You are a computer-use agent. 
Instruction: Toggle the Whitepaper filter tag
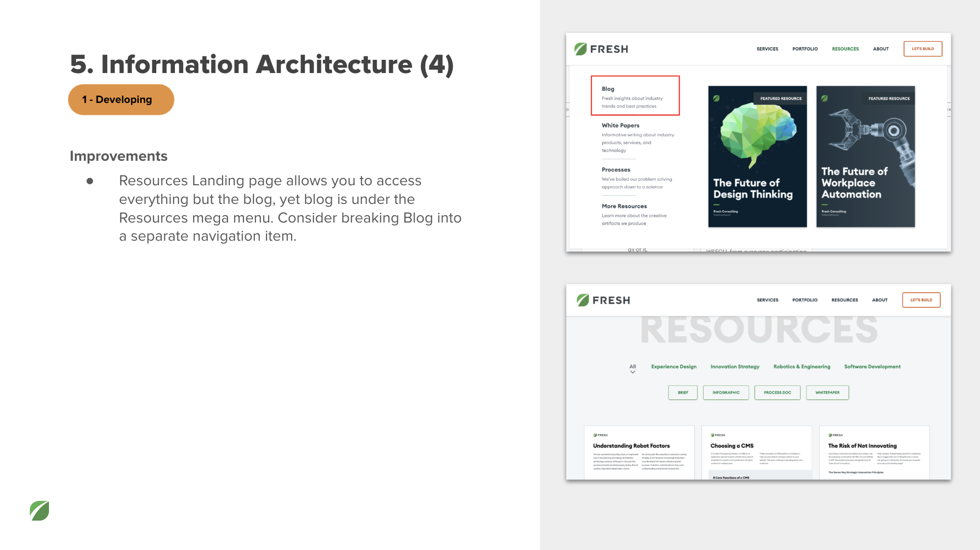click(827, 393)
